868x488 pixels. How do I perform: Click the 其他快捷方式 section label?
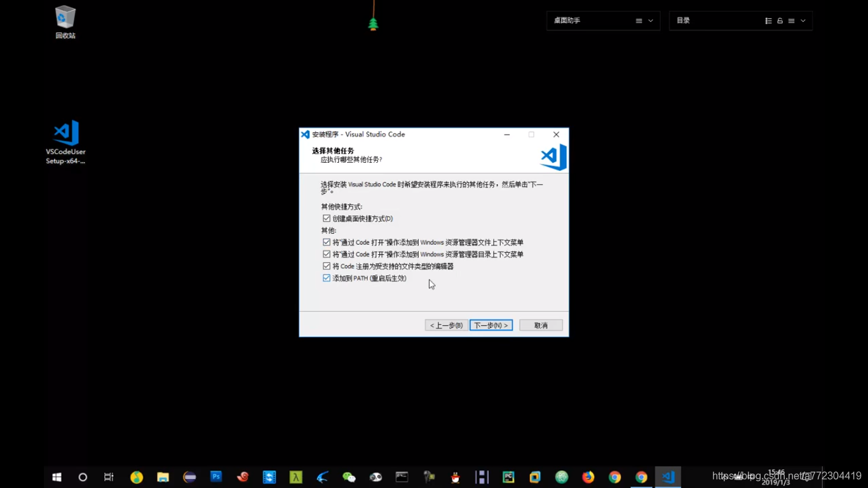[342, 207]
